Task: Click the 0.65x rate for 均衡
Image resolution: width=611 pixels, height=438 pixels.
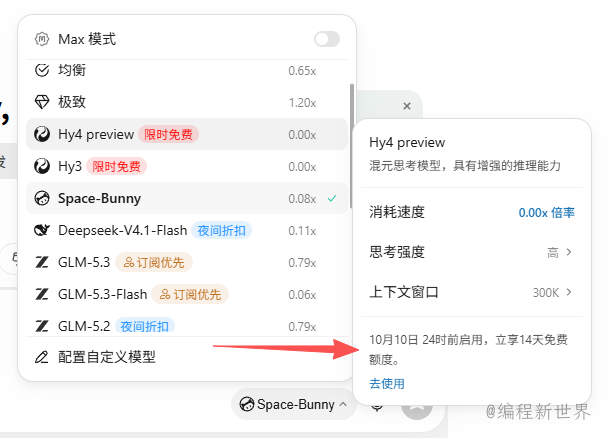Action: click(x=302, y=71)
